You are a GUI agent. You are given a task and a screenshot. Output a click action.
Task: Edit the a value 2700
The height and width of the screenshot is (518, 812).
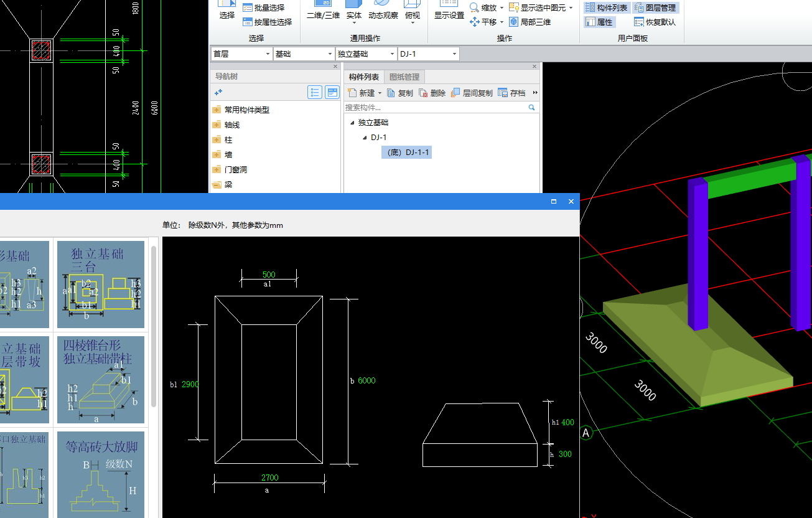(x=269, y=478)
